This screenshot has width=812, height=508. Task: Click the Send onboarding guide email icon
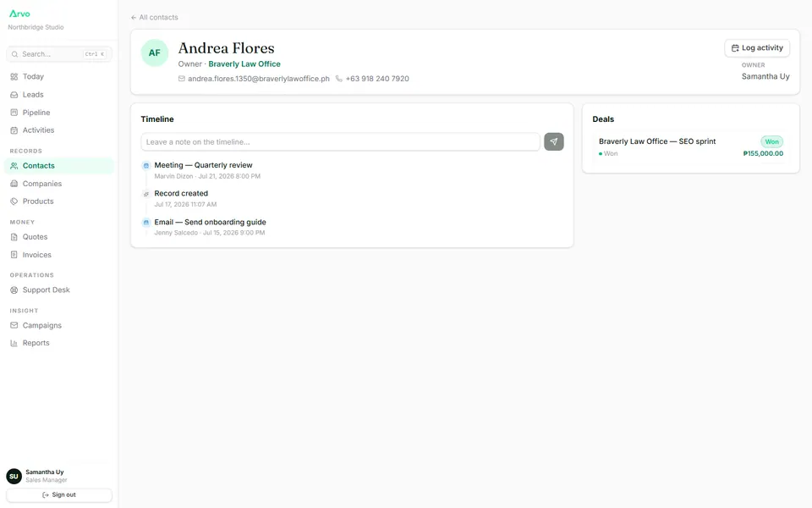pyautogui.click(x=146, y=223)
